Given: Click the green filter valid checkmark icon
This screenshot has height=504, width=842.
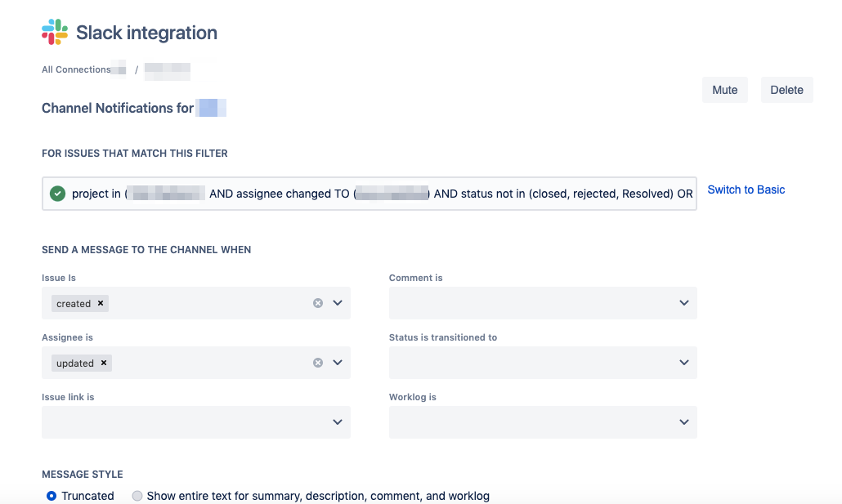Looking at the screenshot, I should pyautogui.click(x=57, y=194).
